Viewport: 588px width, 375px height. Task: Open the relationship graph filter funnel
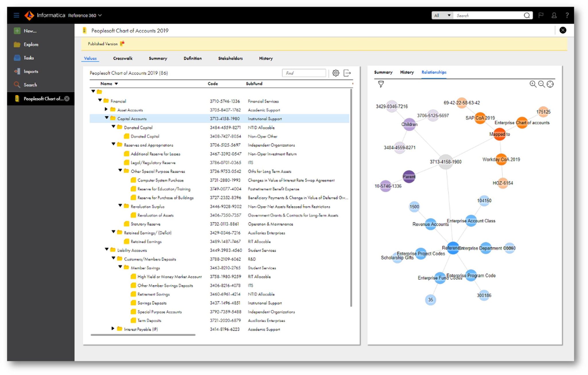[381, 84]
